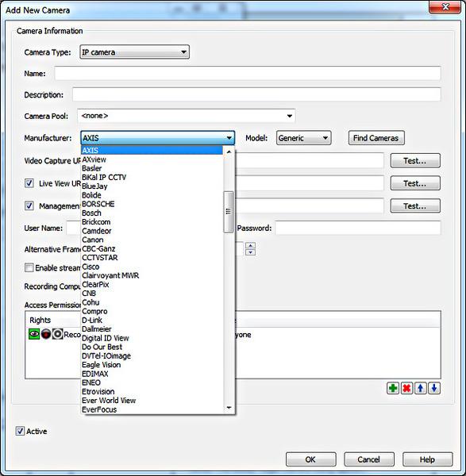Choose CNB in the list
The width and height of the screenshot is (466, 476).
click(152, 294)
